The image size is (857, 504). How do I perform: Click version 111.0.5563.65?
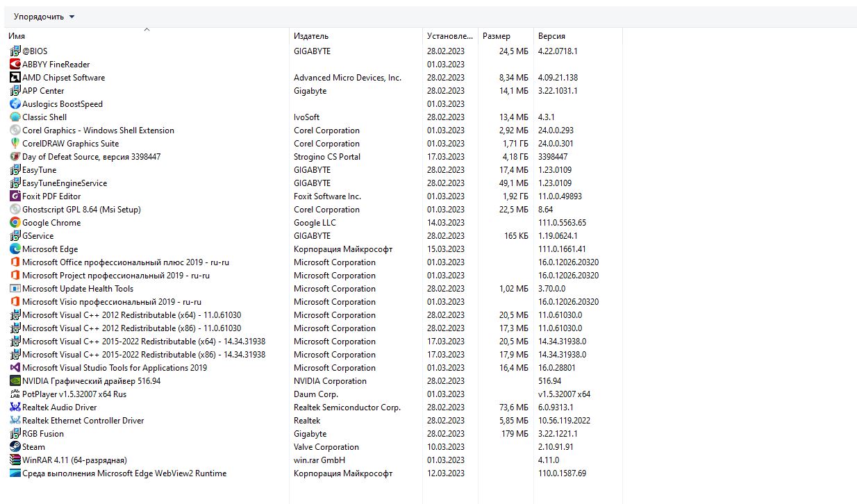click(x=562, y=223)
